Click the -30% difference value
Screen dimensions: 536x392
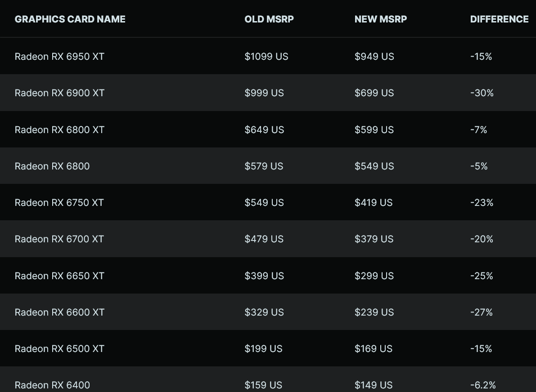482,93
